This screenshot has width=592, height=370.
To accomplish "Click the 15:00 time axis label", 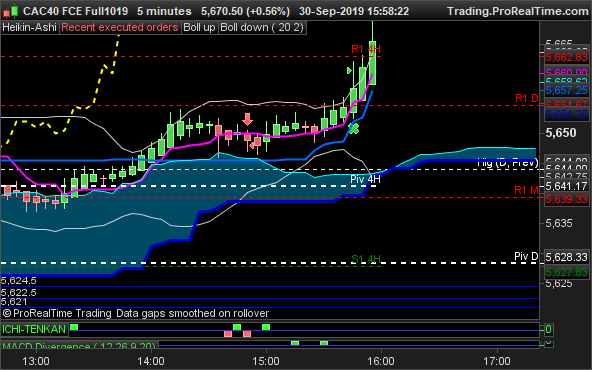I will (x=266, y=361).
